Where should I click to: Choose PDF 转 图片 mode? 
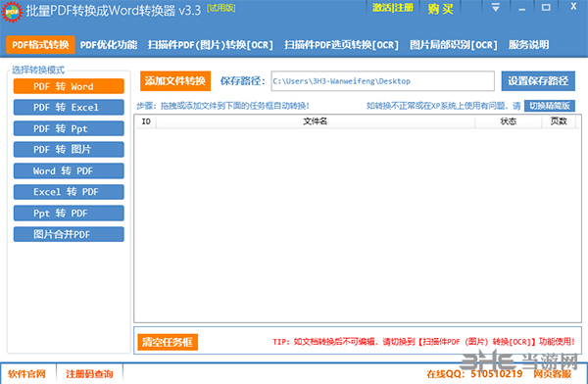click(x=69, y=149)
